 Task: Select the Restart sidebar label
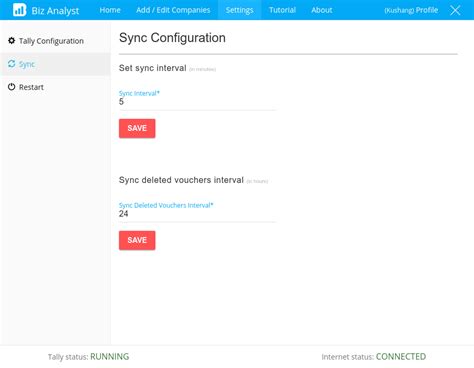31,87
